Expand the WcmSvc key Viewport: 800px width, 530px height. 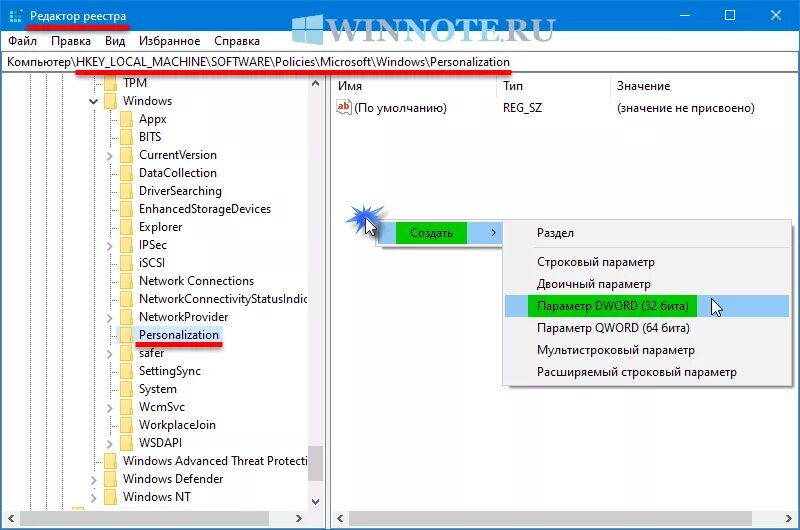tap(109, 408)
